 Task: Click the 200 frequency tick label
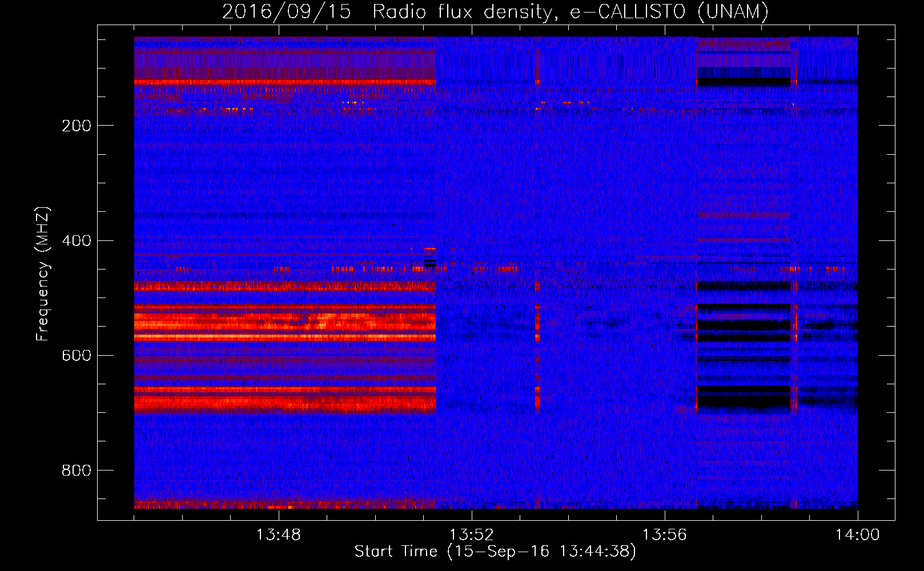click(77, 126)
